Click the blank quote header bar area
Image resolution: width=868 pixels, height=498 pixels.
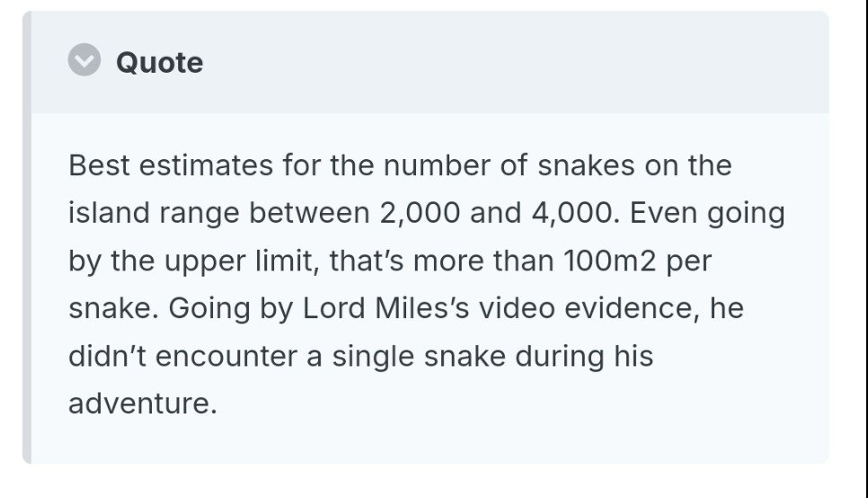coord(515,62)
